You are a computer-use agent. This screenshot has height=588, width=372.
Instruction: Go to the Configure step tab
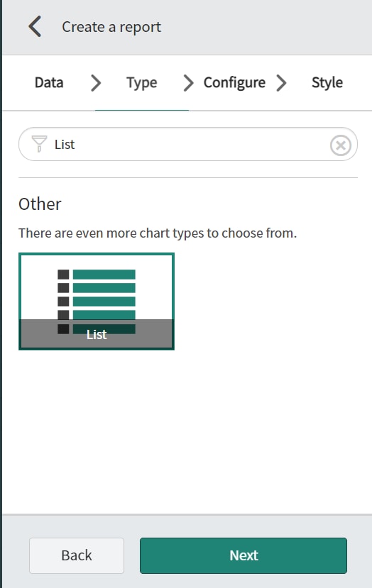point(234,82)
